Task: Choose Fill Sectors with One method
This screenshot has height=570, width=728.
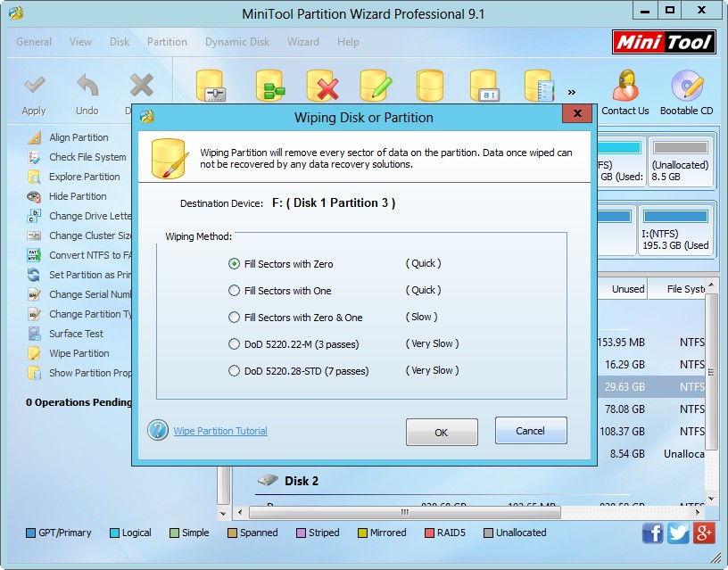Action: tap(235, 291)
